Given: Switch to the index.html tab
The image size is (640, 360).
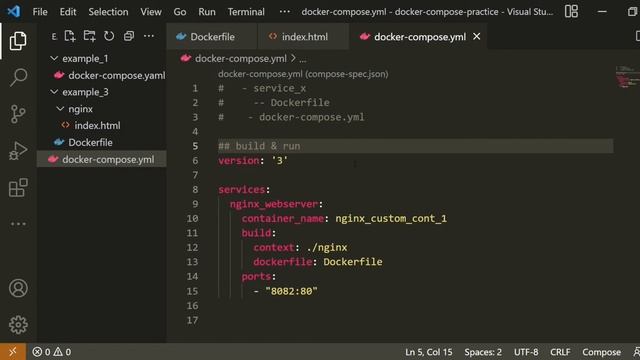Looking at the screenshot, I should pyautogui.click(x=303, y=37).
